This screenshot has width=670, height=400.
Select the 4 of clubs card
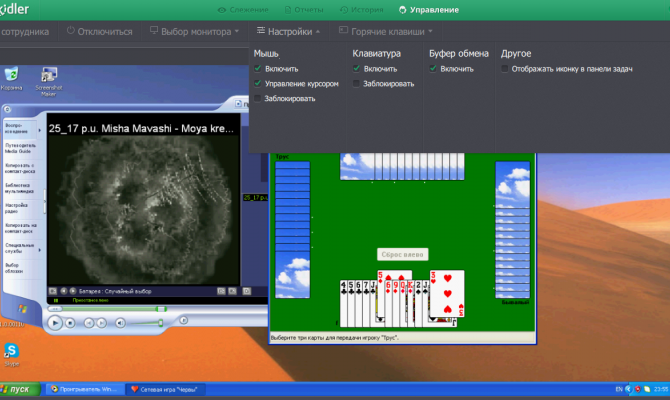(x=344, y=303)
